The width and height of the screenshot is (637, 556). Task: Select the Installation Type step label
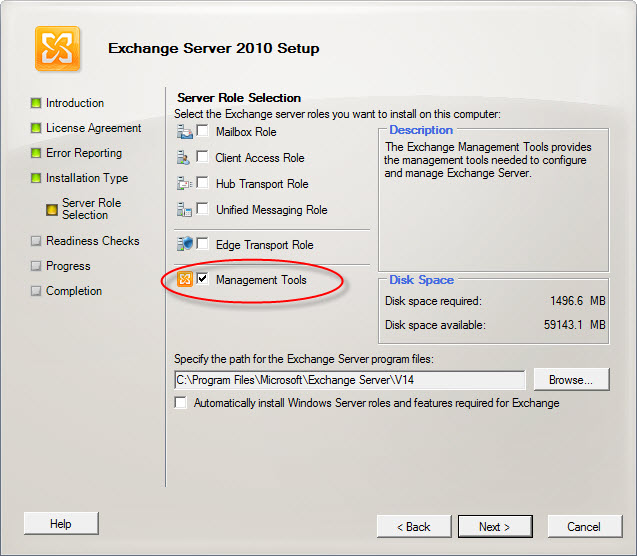point(87,178)
